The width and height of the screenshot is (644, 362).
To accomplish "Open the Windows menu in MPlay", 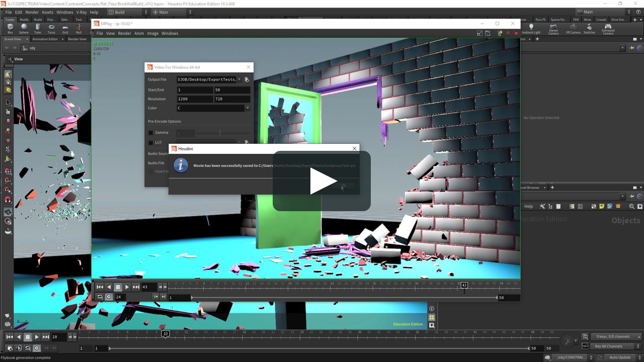I will 170,33.
